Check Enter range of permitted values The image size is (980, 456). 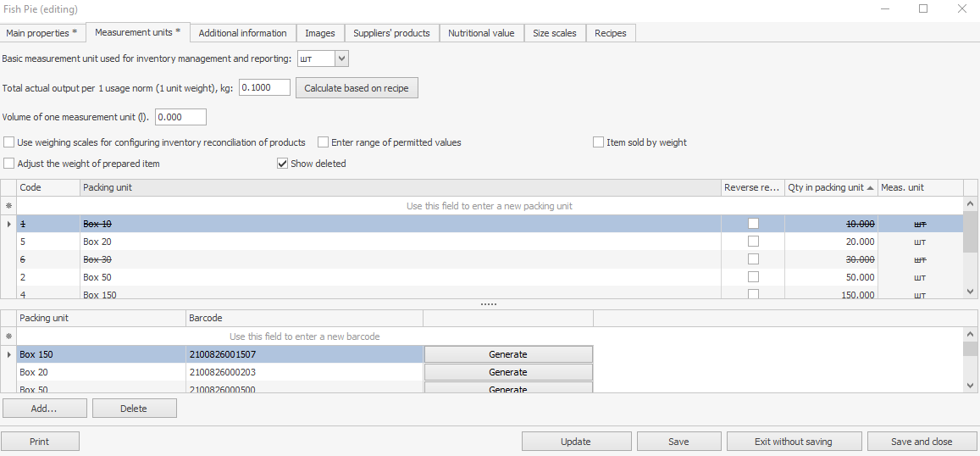324,142
